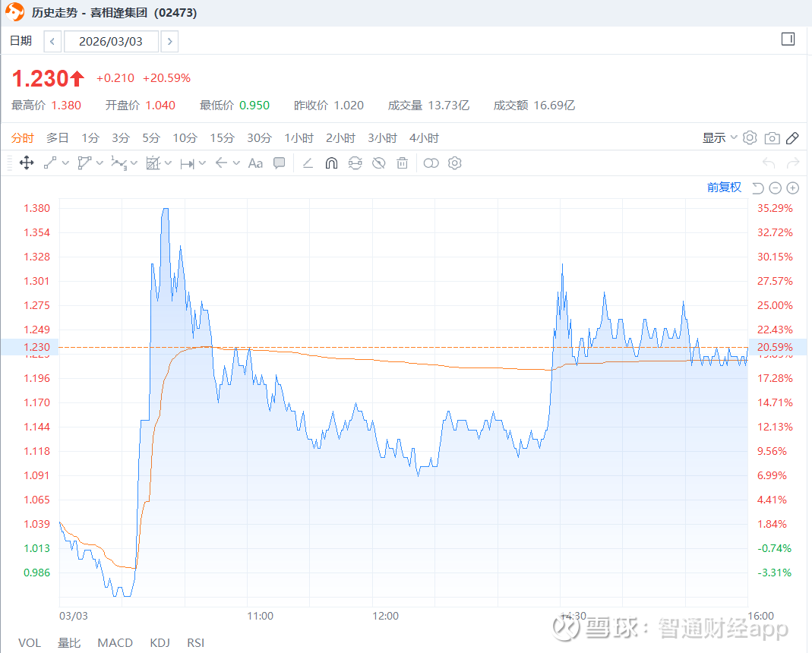The width and height of the screenshot is (812, 653).
Task: Toggle the linked circles overlay icon
Action: [431, 163]
